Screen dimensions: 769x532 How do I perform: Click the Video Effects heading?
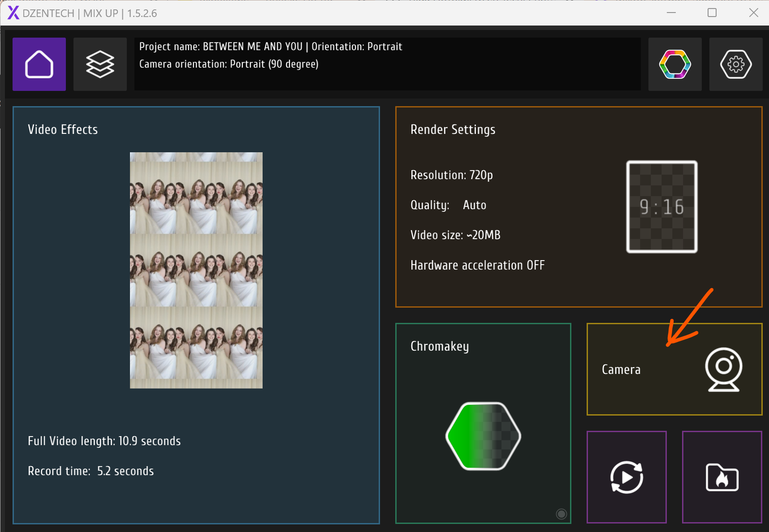point(63,129)
